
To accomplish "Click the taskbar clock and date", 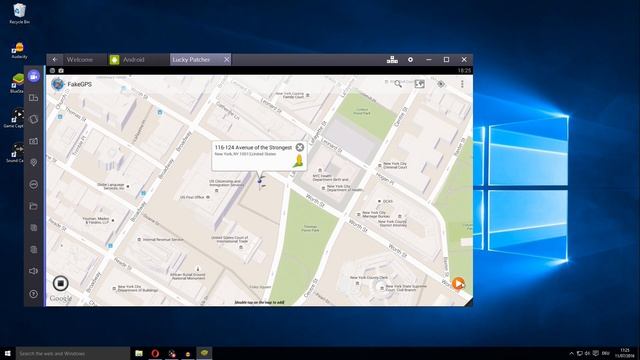I will coord(625,353).
